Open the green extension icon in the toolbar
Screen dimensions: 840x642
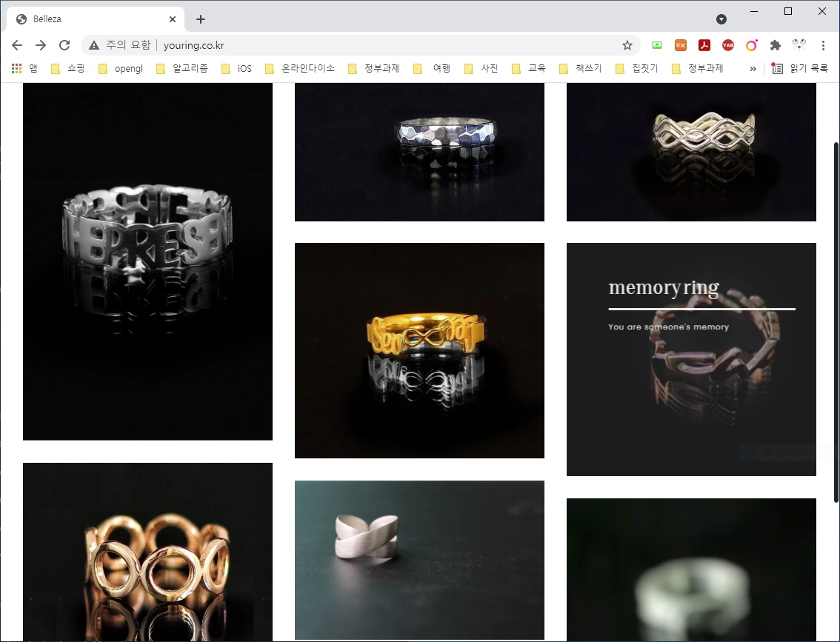click(657, 45)
